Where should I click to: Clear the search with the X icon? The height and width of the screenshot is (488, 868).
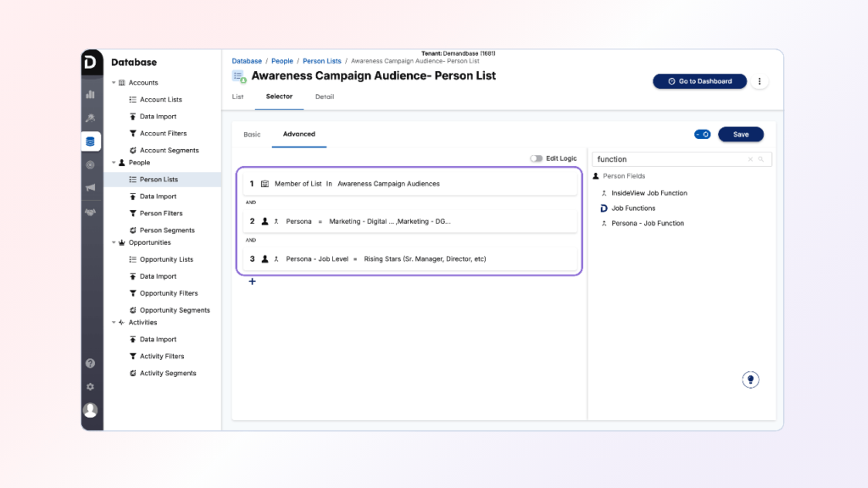tap(750, 159)
